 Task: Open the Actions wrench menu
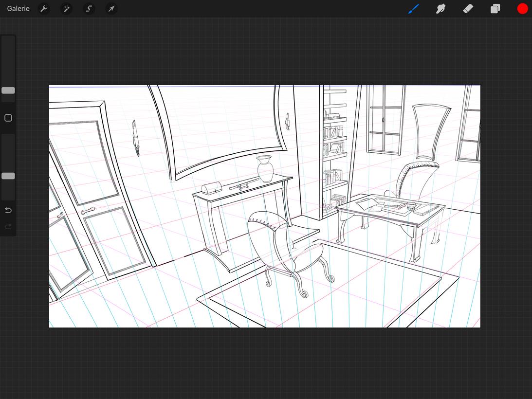coord(44,8)
